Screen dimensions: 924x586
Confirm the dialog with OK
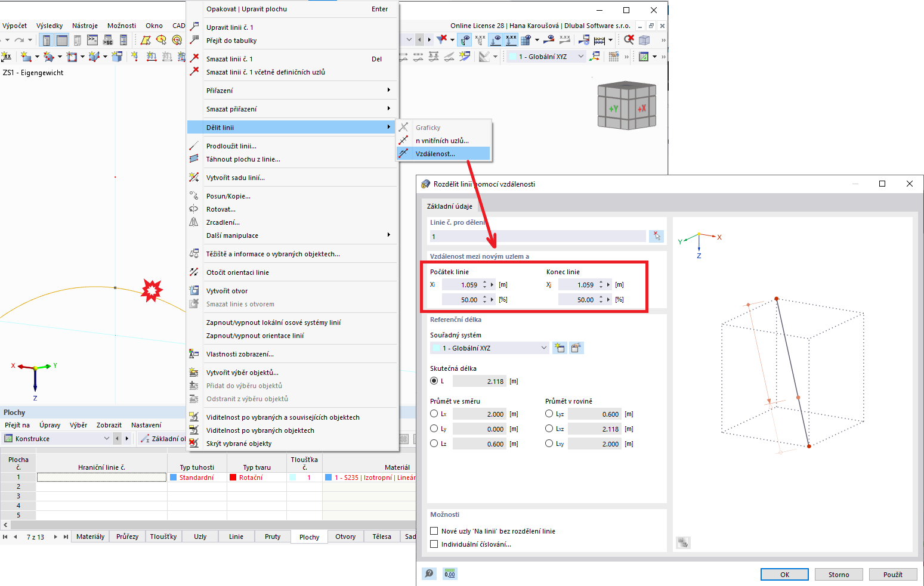point(784,574)
